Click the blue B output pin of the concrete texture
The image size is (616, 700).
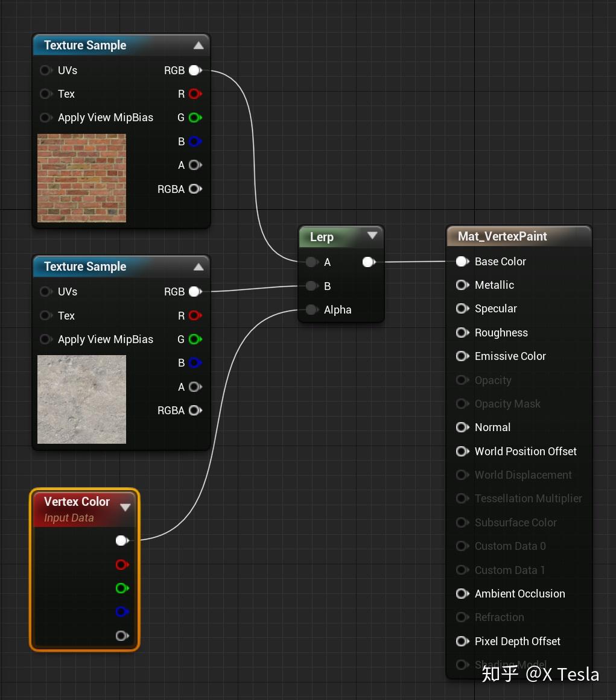click(x=194, y=363)
